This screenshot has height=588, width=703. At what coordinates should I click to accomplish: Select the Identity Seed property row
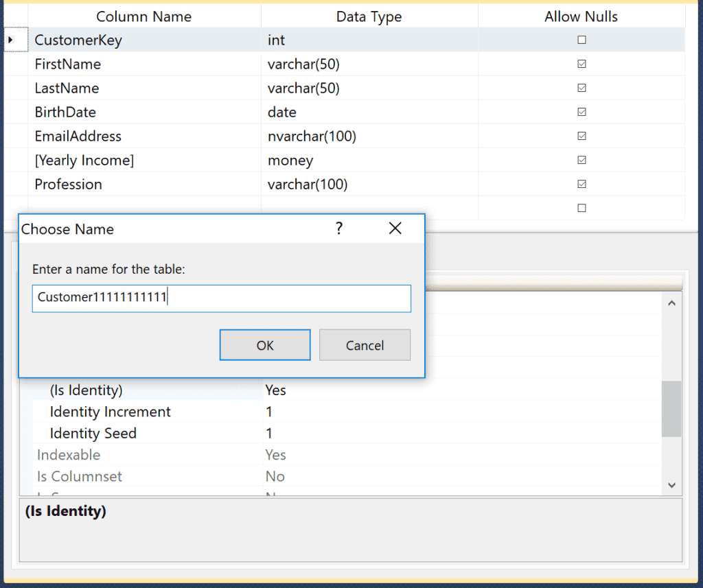tap(93, 434)
